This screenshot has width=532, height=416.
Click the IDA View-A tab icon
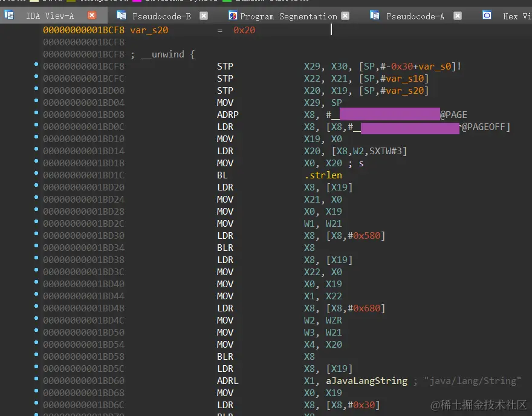[x=9, y=15]
